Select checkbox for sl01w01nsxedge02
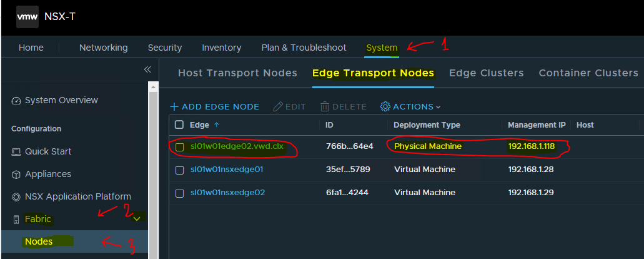 179,193
